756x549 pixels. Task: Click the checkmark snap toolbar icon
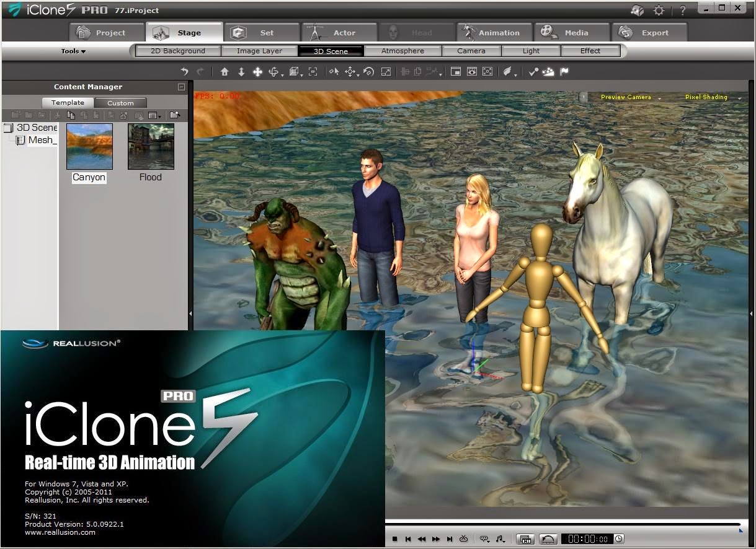click(x=533, y=72)
